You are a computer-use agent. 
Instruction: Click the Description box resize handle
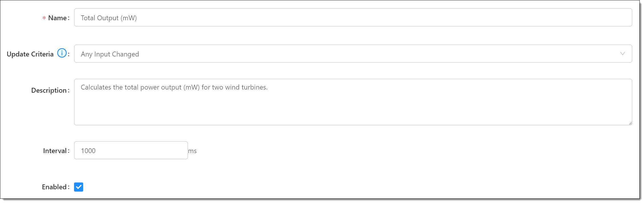630,123
